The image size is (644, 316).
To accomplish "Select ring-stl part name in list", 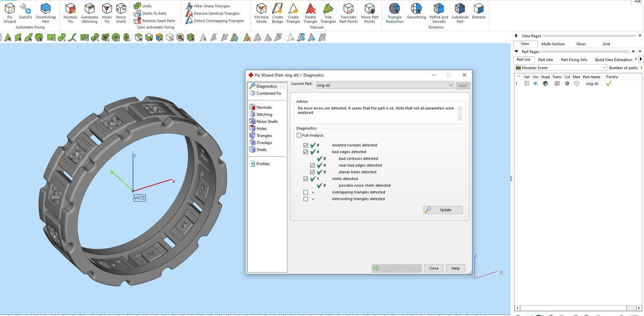I will coord(592,84).
